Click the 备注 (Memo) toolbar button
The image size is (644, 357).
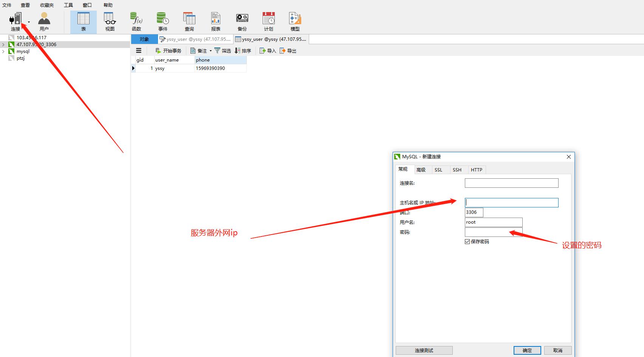tap(199, 51)
